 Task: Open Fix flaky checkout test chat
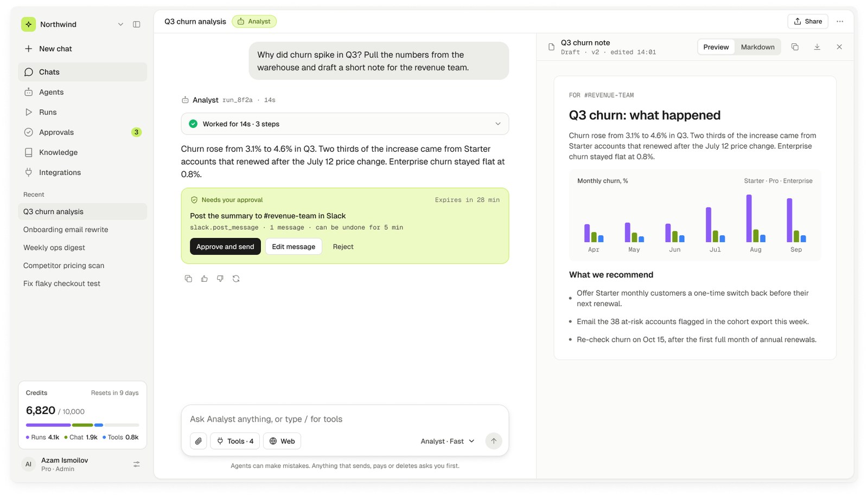[82, 283]
